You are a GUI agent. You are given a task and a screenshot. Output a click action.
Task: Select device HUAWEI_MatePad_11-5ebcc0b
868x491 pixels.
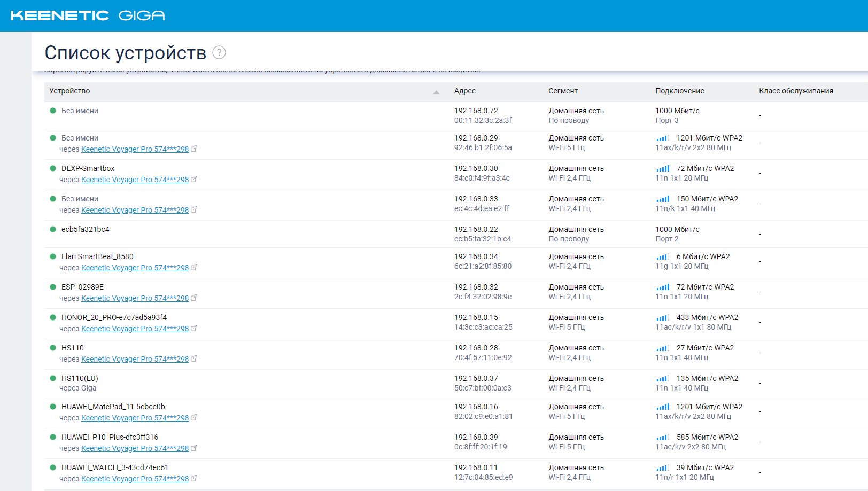pos(113,407)
